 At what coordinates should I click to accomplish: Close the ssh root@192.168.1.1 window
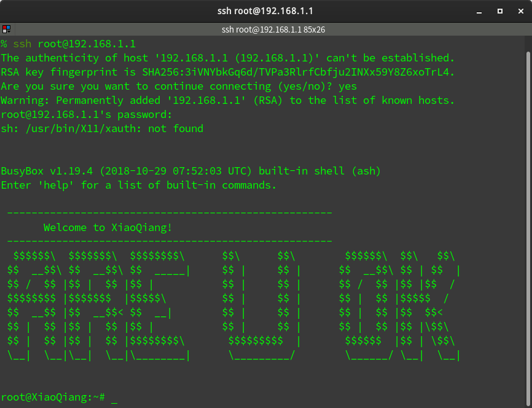click(x=521, y=11)
